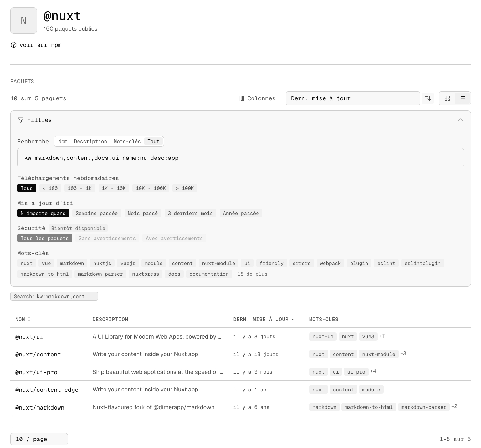Viewport: 481px width, 448px height.
Task: Select 'Semaine passée' update filter
Action: 96,213
